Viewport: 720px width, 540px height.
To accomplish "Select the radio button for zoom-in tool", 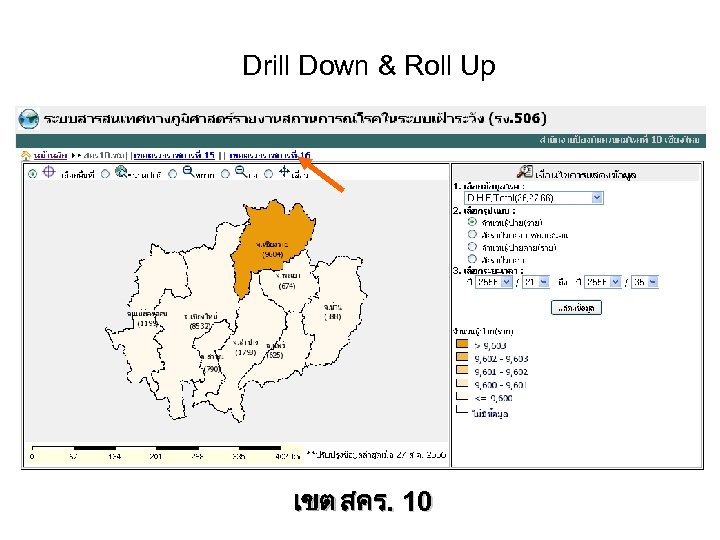I will [x=173, y=174].
